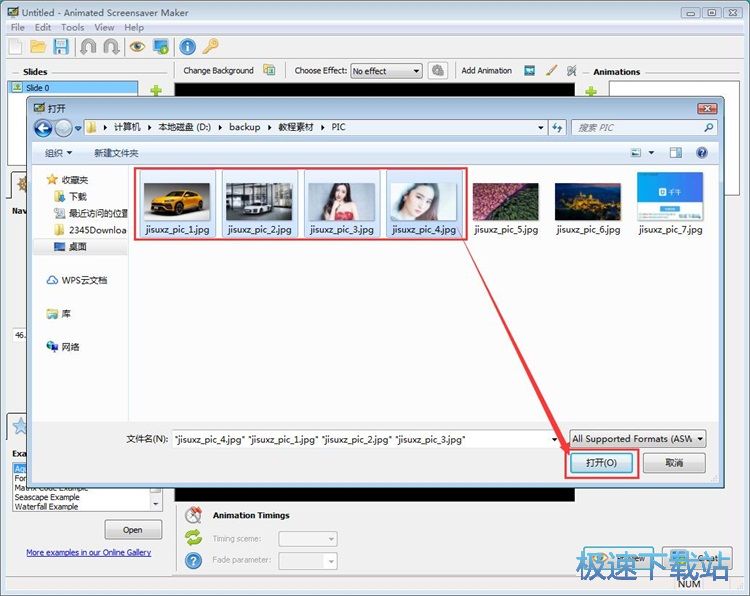Click the Redo arrow toolbar icon
Screen dimensions: 750x596
coord(111,47)
